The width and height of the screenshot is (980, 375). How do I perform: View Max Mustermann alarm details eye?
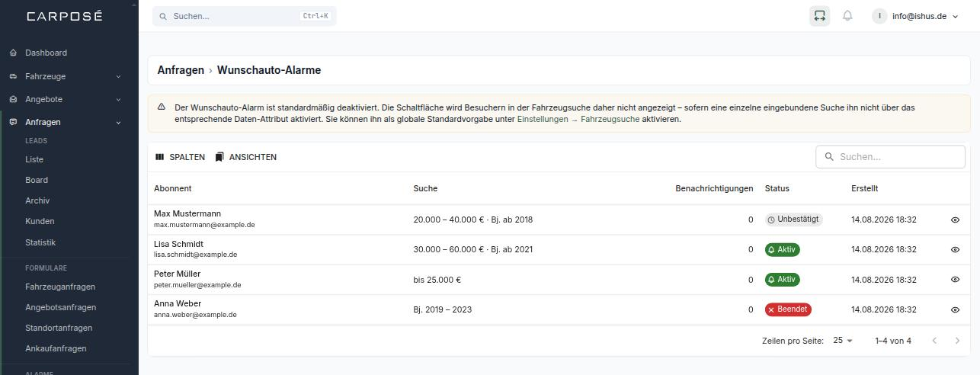(955, 220)
